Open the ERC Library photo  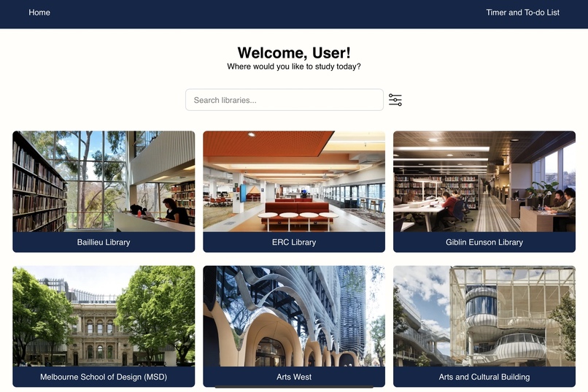(x=294, y=181)
